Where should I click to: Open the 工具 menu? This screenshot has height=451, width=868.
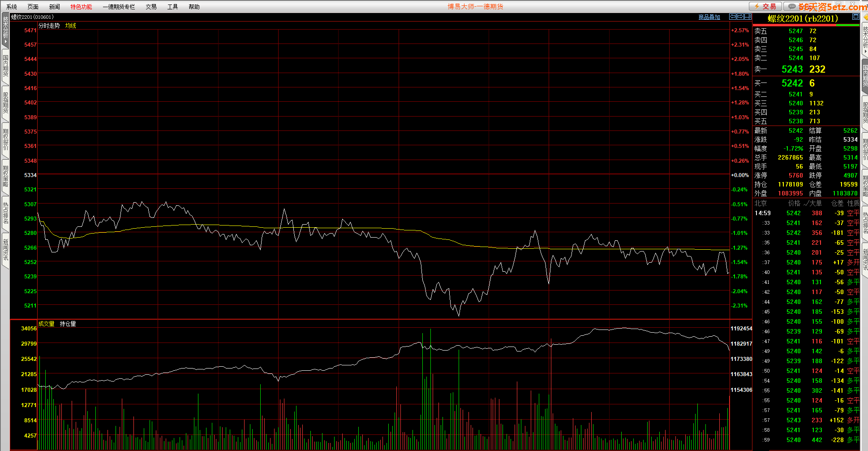click(x=172, y=7)
